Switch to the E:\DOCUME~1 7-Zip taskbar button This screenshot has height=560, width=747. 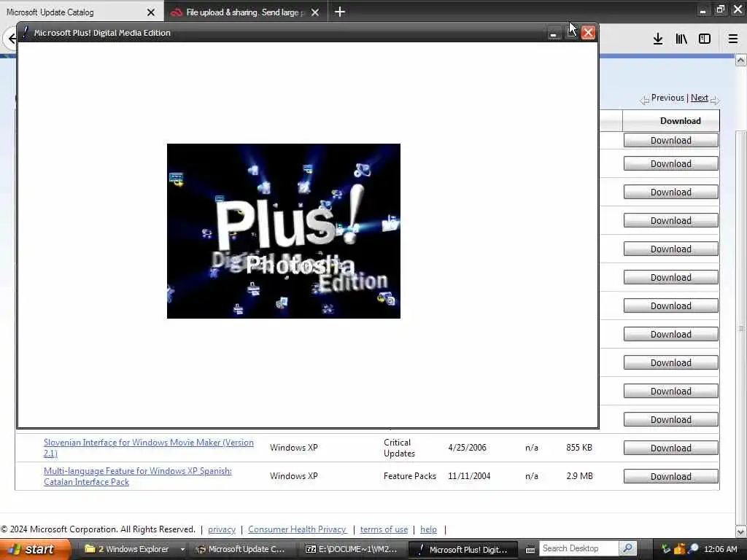click(x=352, y=550)
